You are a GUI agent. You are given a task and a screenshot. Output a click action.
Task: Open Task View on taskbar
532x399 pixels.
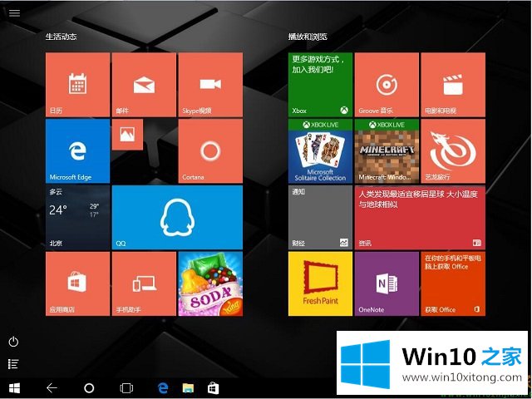[x=126, y=388]
